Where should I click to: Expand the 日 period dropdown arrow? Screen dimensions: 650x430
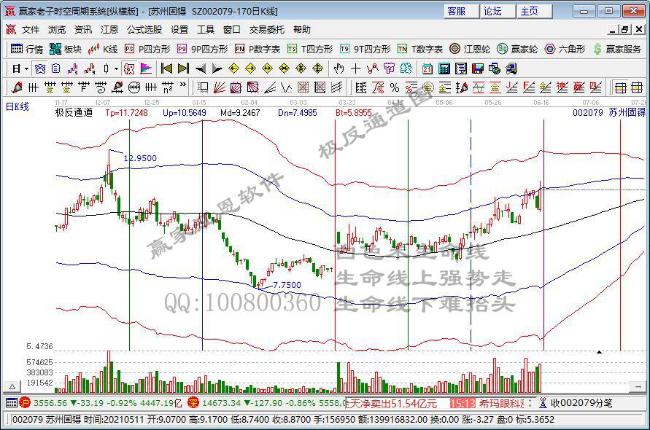(27, 69)
